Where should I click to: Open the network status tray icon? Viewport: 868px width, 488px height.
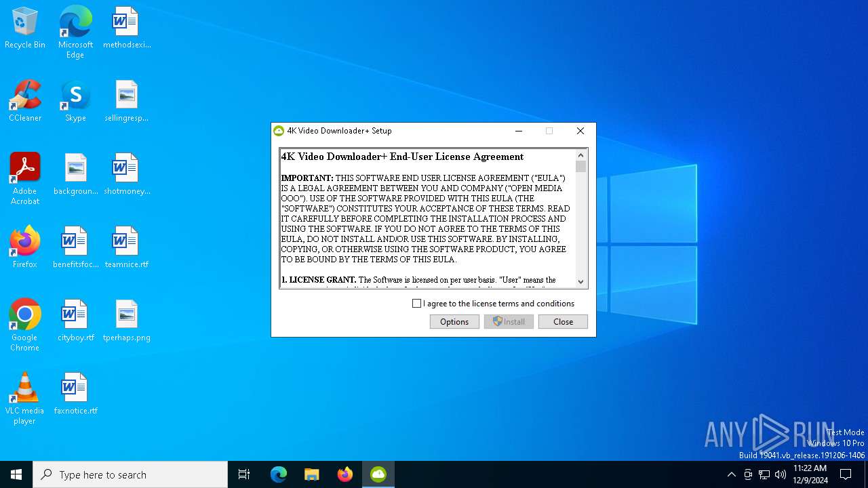pyautogui.click(x=764, y=474)
